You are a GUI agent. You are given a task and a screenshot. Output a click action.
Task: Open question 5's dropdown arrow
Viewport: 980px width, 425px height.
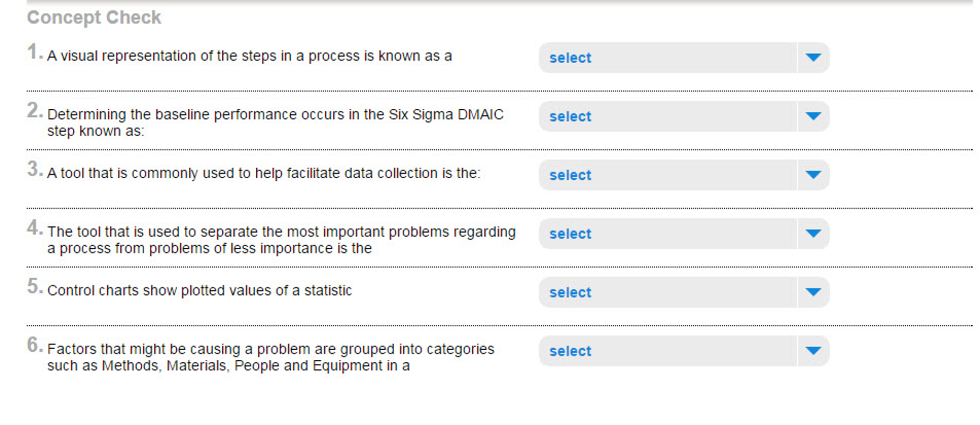[x=813, y=292]
